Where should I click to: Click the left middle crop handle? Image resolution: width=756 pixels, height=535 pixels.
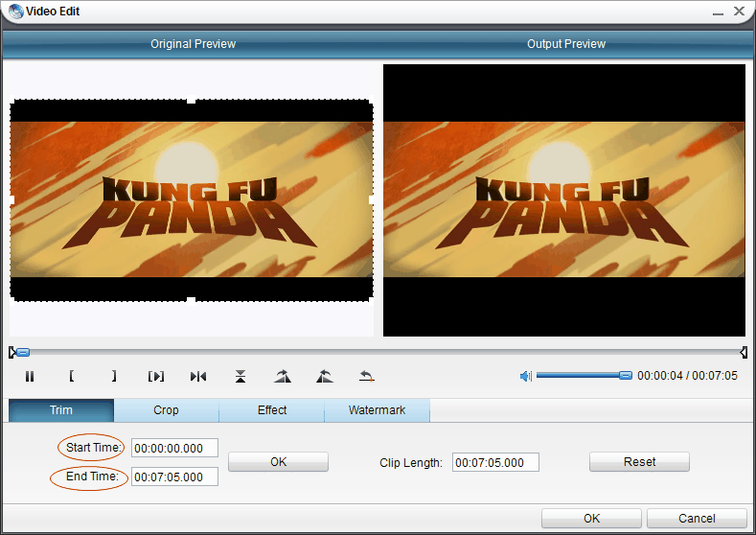pyautogui.click(x=11, y=199)
